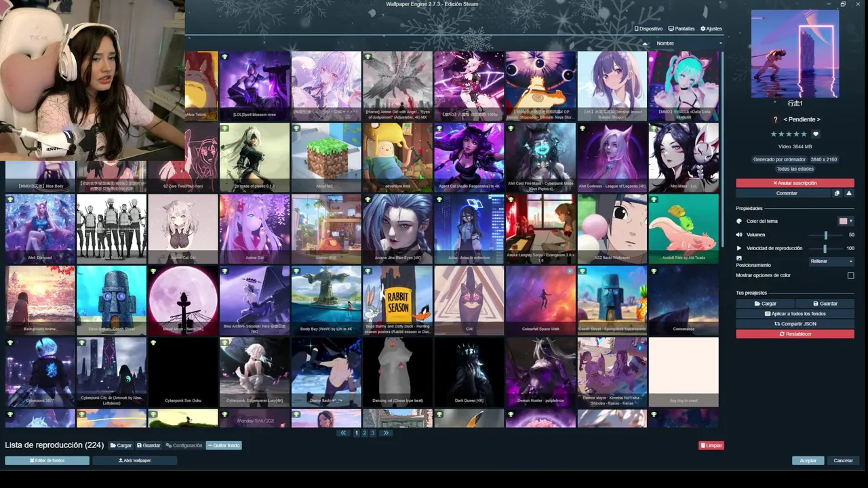Click the wallpaper preview image in side panel
Viewport: 868px width, 488px height.
(795, 54)
